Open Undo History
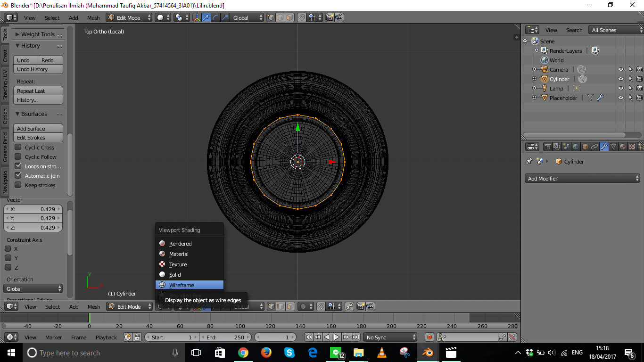 (38, 69)
